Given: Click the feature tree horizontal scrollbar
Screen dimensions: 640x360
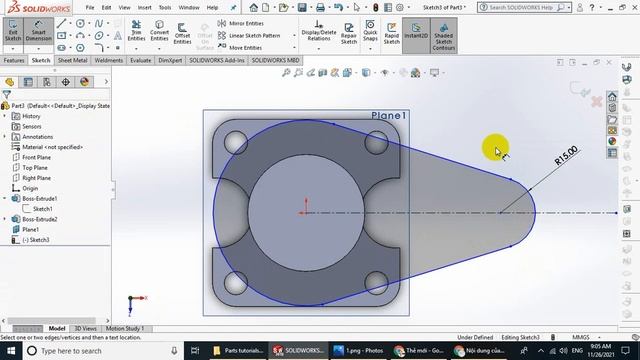Looking at the screenshot, I should [51, 320].
